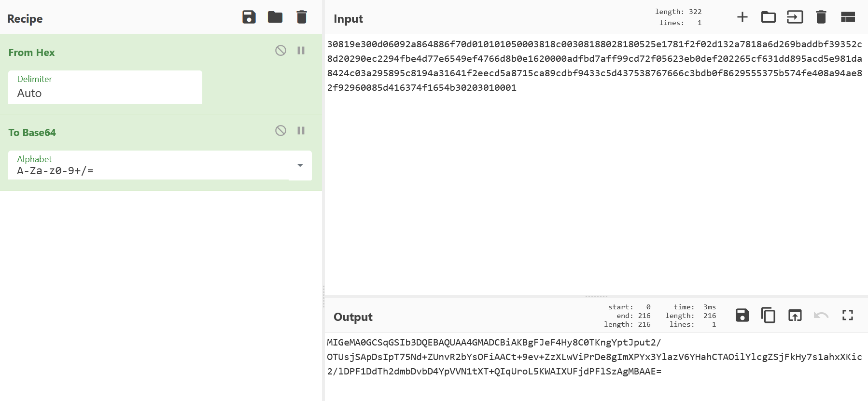Add a new input tab
The width and height of the screenshot is (868, 401).
(x=742, y=17)
